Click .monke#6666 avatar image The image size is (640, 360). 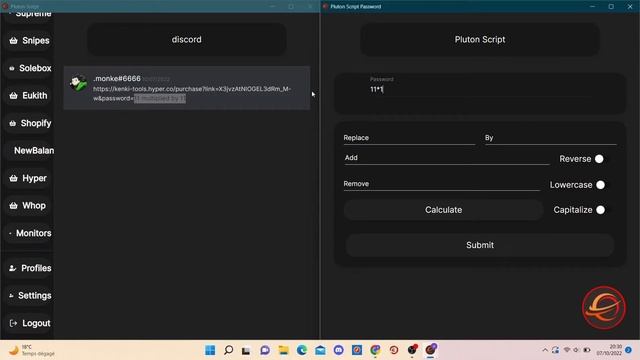[78, 83]
